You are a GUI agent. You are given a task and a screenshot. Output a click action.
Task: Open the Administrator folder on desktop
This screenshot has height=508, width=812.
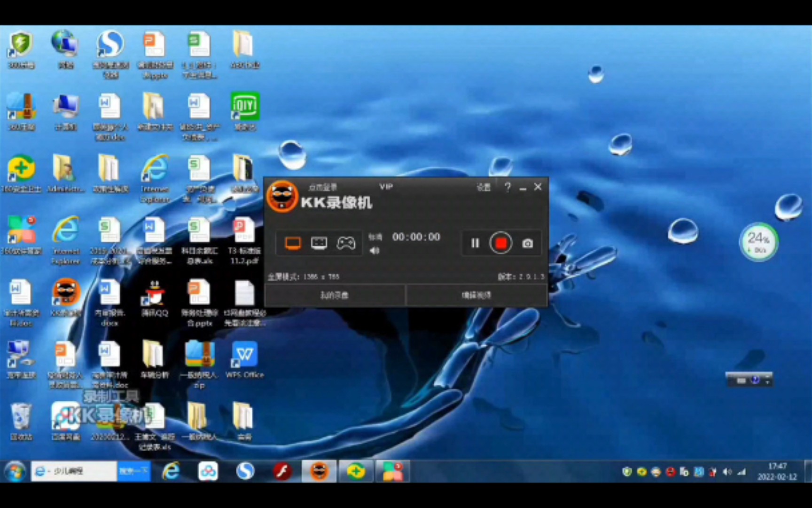point(65,174)
